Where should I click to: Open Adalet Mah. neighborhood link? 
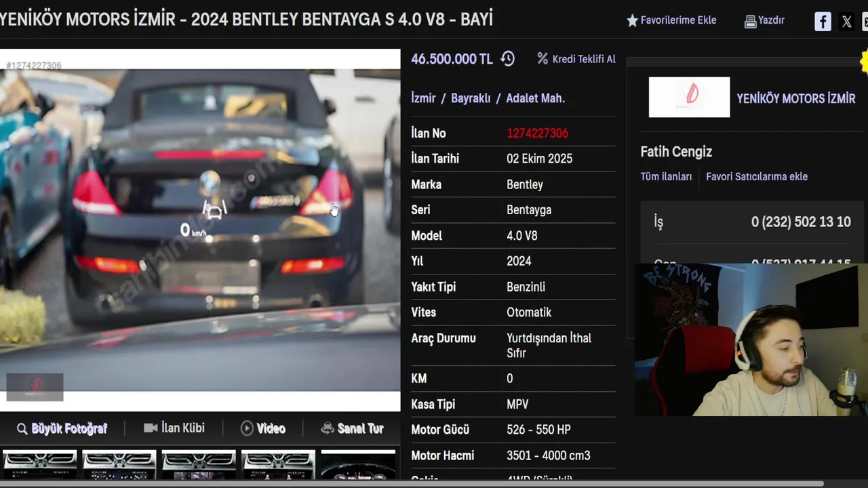[x=535, y=98]
